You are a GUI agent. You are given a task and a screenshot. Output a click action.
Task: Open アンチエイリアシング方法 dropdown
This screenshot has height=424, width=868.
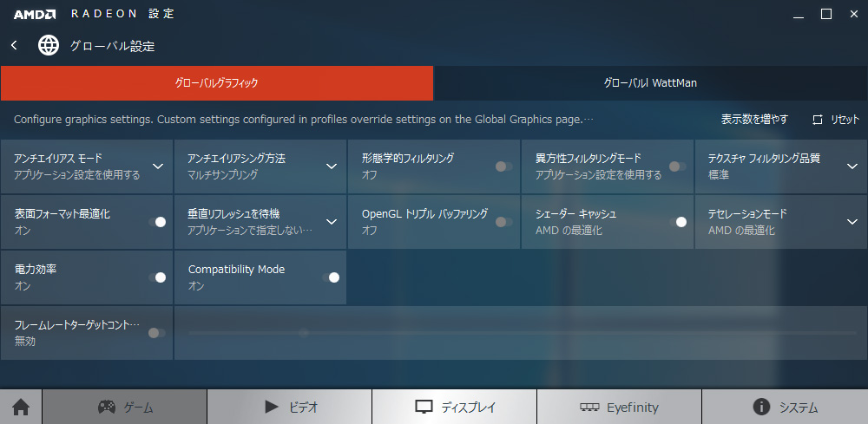(332, 166)
